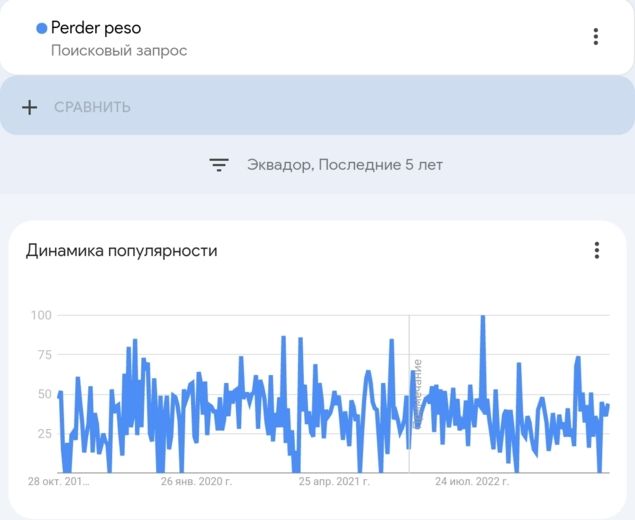Screen dimensions: 635x520
Task: Click the 28 окт. axis start label
Action: (x=59, y=481)
